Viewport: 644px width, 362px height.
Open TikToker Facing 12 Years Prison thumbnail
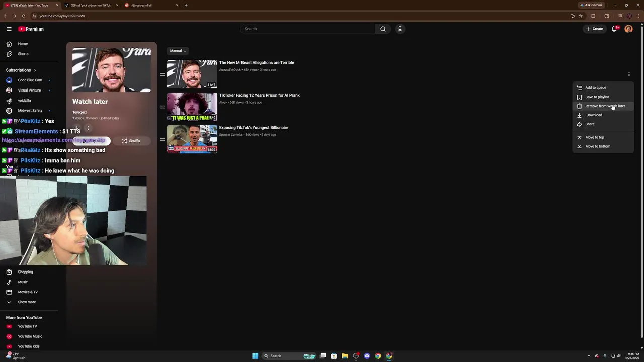point(192,107)
